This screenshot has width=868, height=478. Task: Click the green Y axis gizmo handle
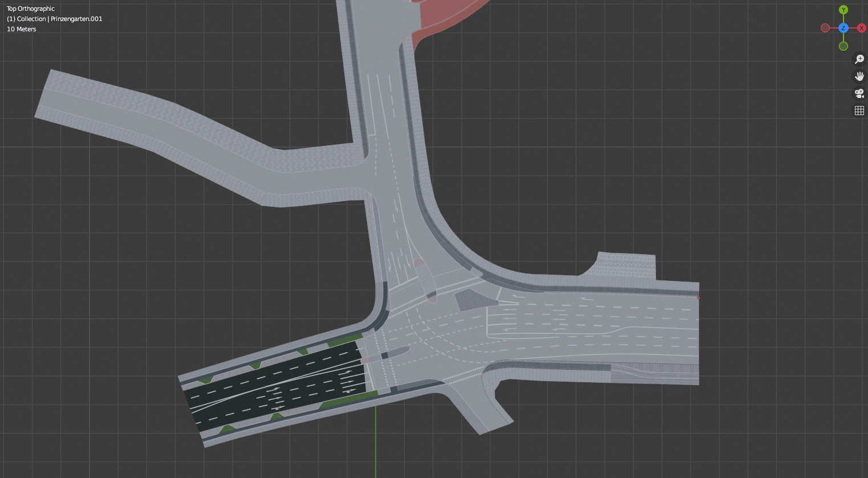point(843,10)
